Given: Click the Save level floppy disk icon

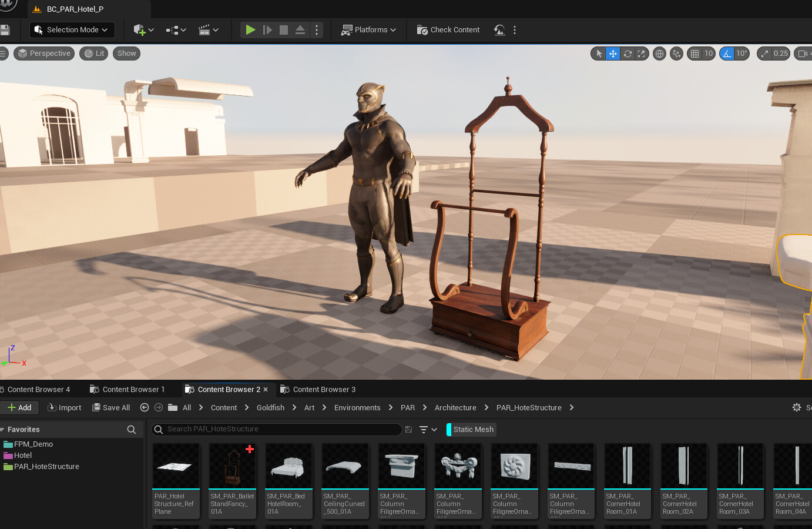Looking at the screenshot, I should coord(5,30).
